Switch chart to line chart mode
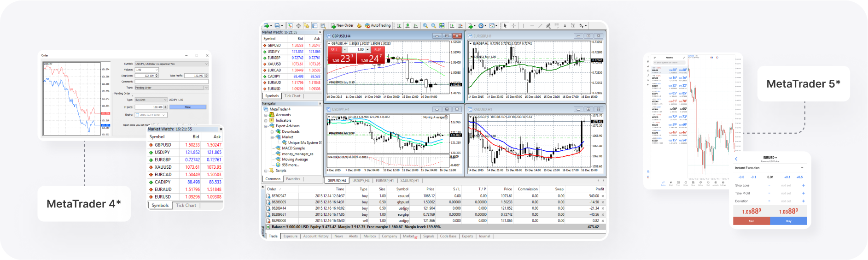 [x=416, y=25]
